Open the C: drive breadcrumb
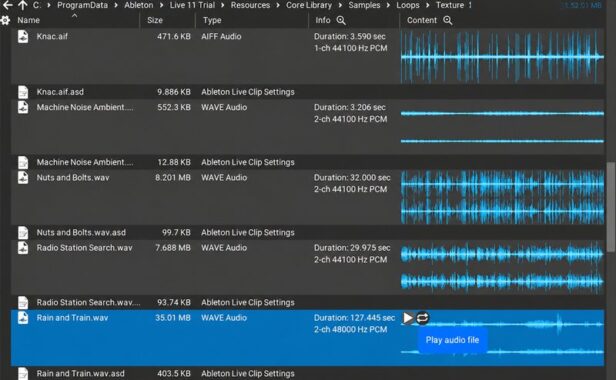The height and width of the screenshot is (380, 616). click(37, 5)
